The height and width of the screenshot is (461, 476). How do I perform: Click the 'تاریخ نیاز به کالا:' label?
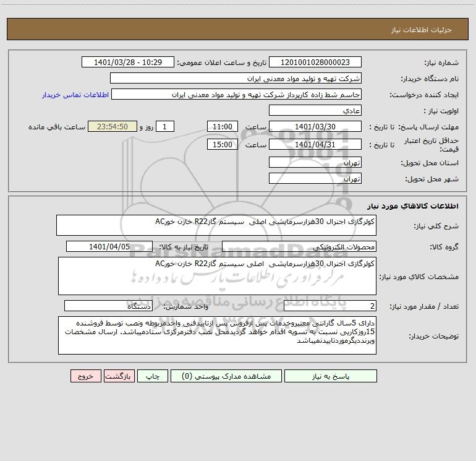coord(184,247)
